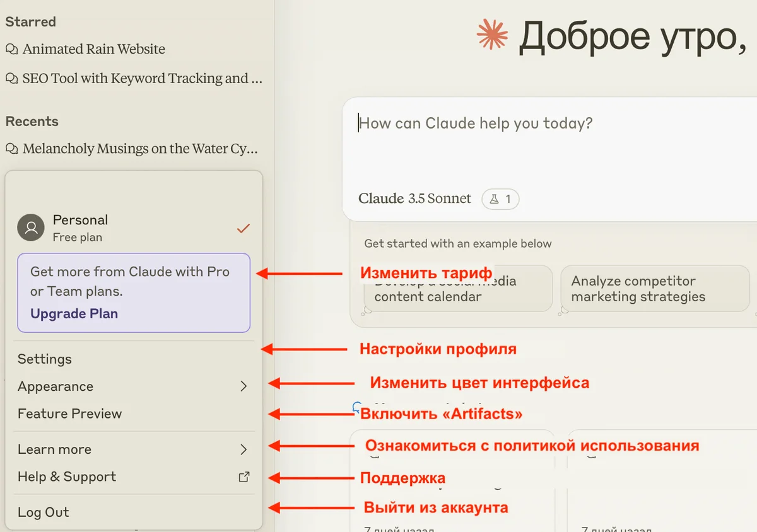Expand the Learn more chevron arrow
The height and width of the screenshot is (532, 757).
[244, 449]
